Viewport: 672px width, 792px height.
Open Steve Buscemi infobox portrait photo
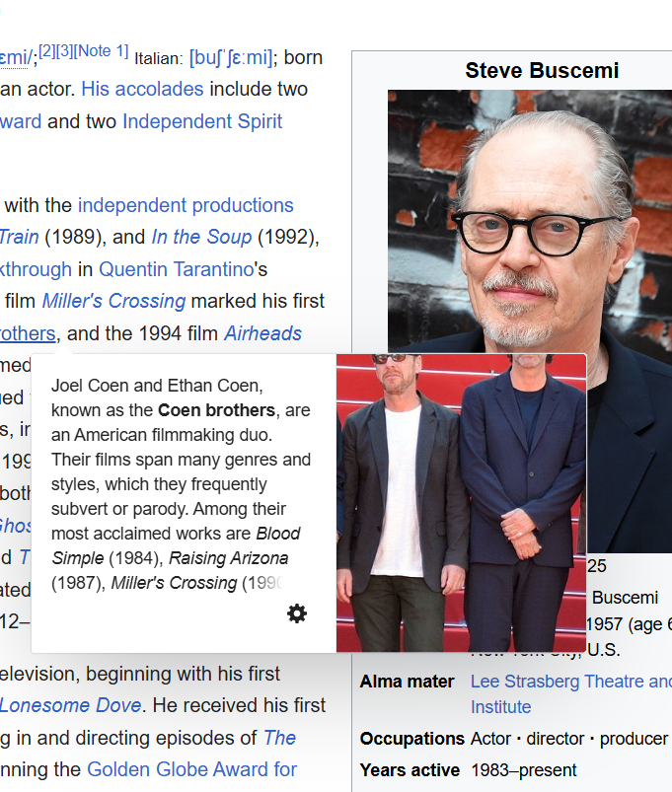point(530,322)
